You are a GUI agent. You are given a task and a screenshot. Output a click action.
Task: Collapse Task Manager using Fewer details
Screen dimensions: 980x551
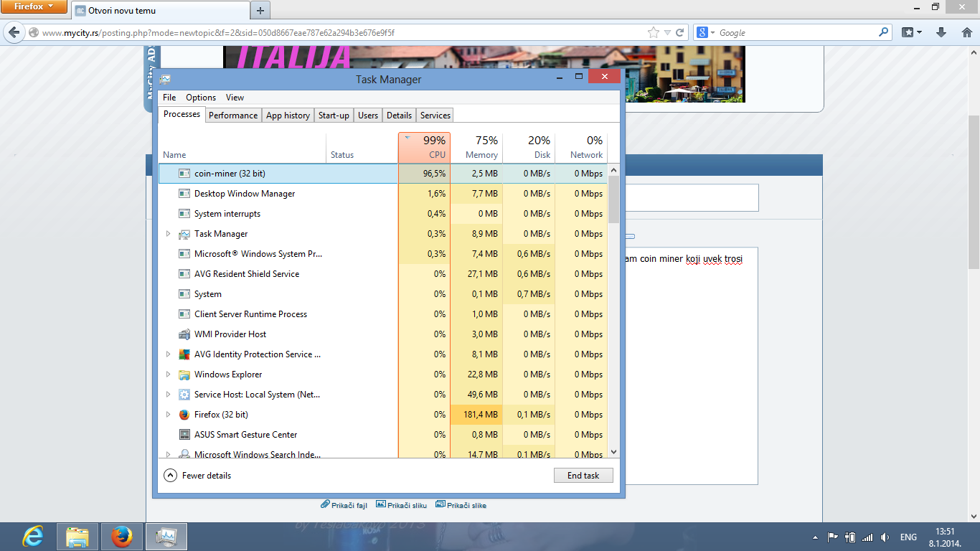(x=198, y=475)
